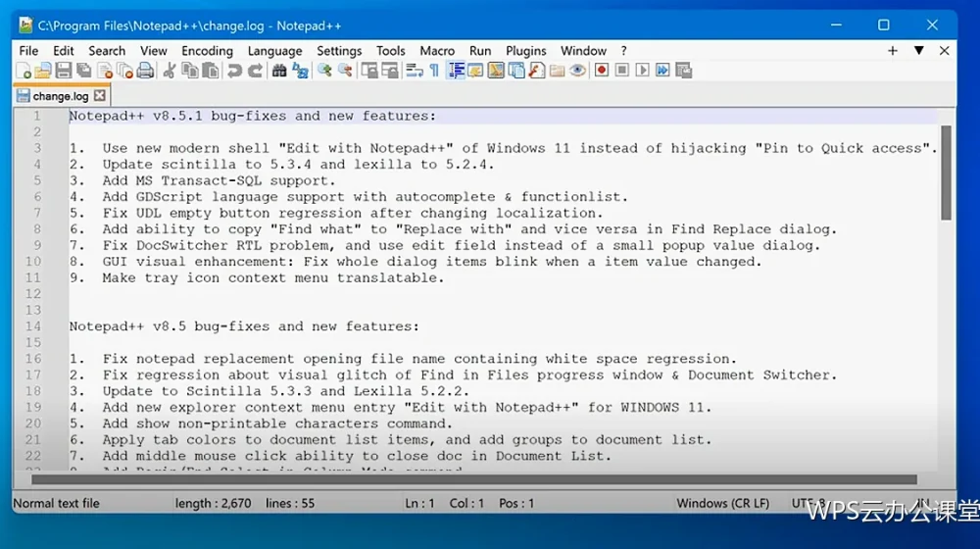980x549 pixels.
Task: Open Folder as Workspace icon
Action: tap(558, 71)
